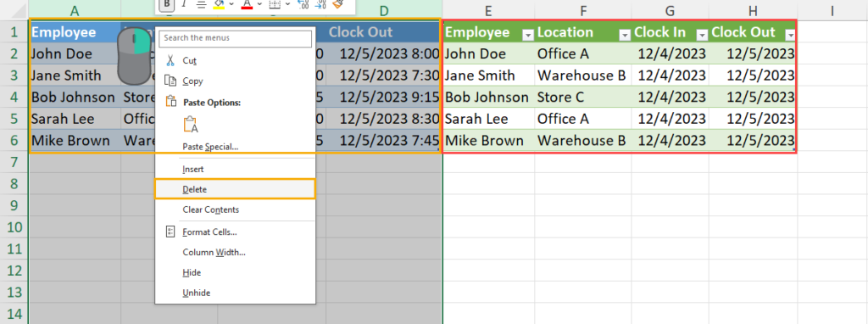The height and width of the screenshot is (324, 868).
Task: Click the center align icon
Action: tap(202, 4)
